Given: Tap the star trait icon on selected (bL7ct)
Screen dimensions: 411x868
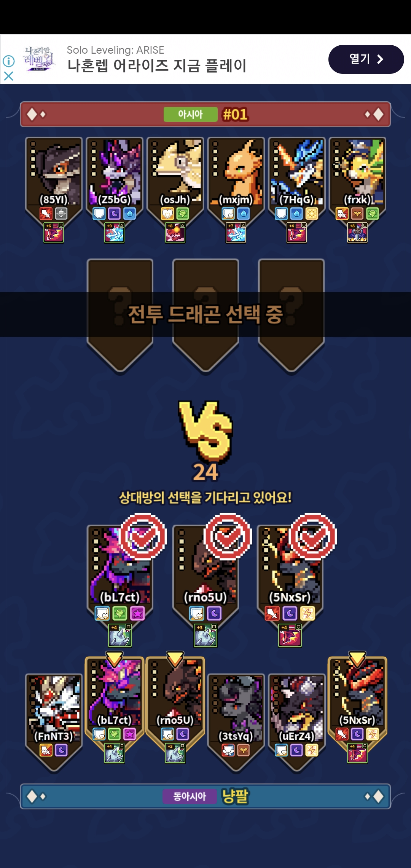Looking at the screenshot, I should (x=137, y=613).
